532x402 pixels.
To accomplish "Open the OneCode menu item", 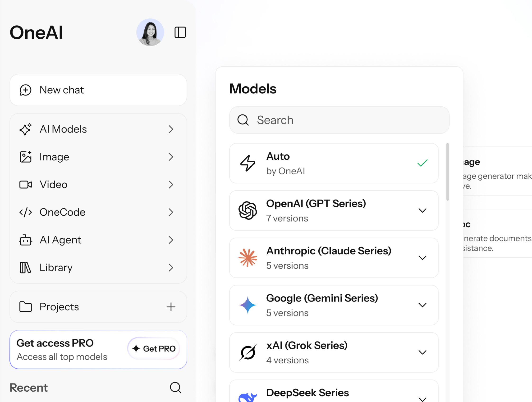I will click(98, 212).
